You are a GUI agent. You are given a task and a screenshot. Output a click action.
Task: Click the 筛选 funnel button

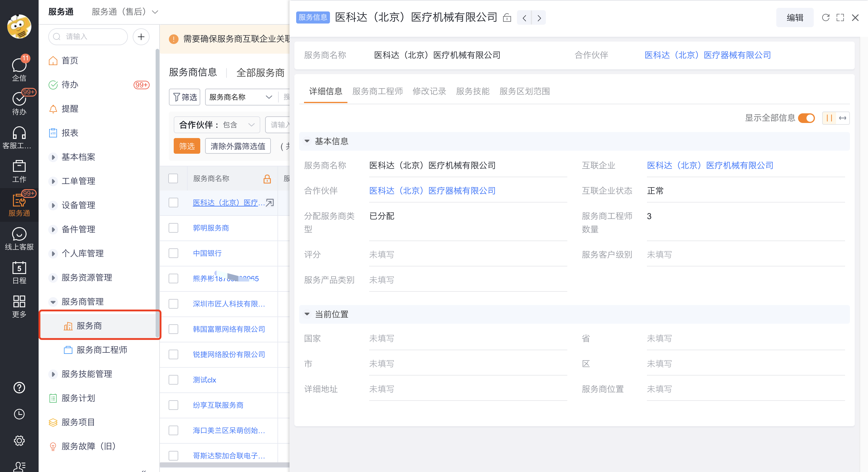[185, 97]
